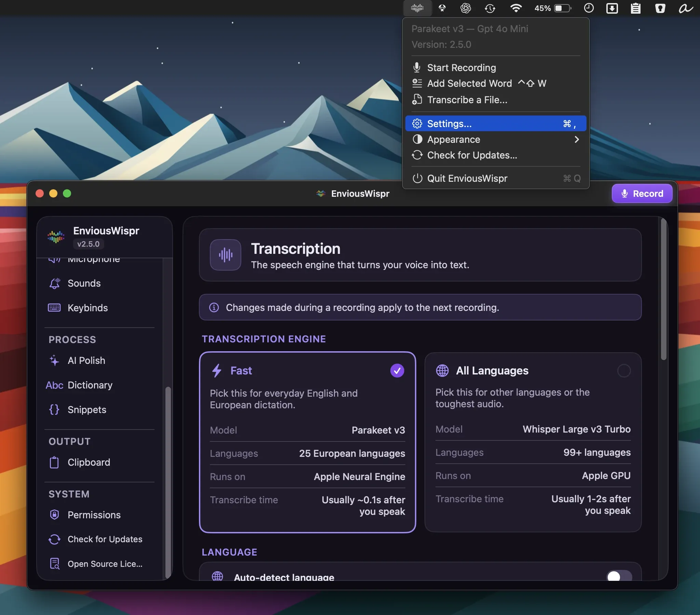Screen dimensions: 700x615
Task: Open Wi-Fi status menu in menu bar
Action: coord(516,8)
